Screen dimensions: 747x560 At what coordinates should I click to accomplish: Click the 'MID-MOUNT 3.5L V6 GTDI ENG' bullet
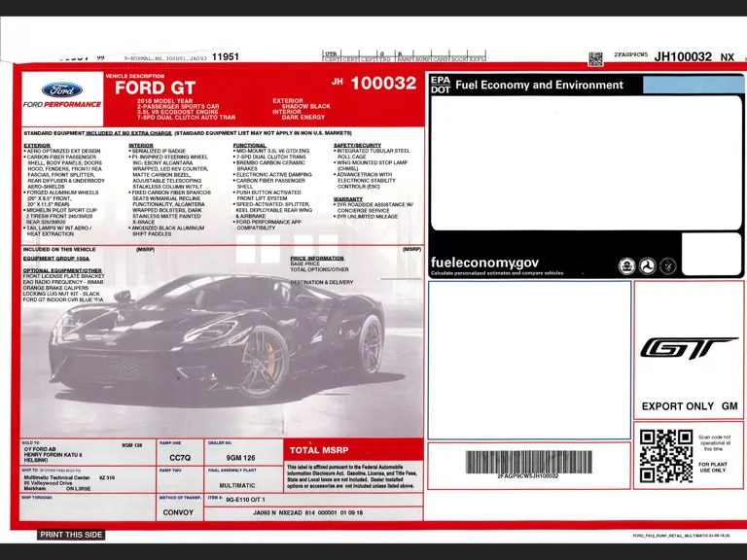tap(271, 151)
